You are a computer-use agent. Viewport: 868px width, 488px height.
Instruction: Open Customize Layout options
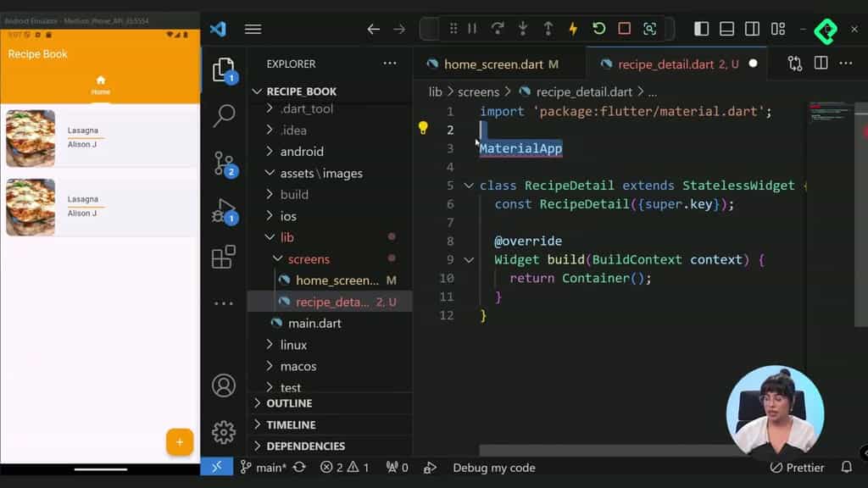(778, 29)
